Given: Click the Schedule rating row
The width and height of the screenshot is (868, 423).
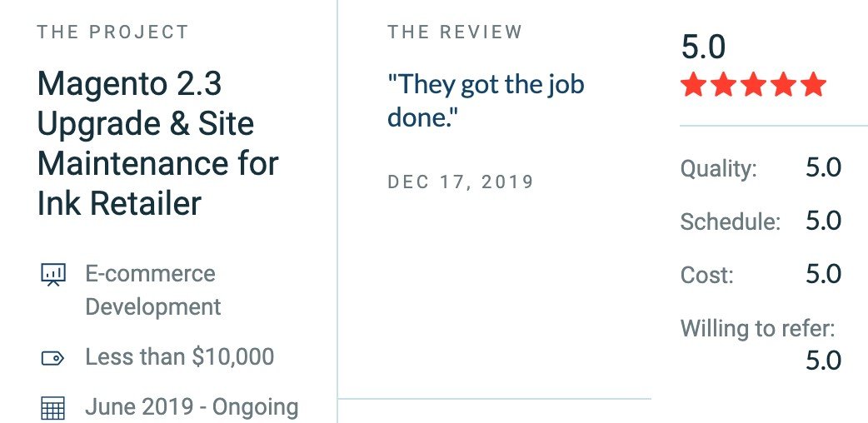Looking at the screenshot, I should click(x=761, y=221).
